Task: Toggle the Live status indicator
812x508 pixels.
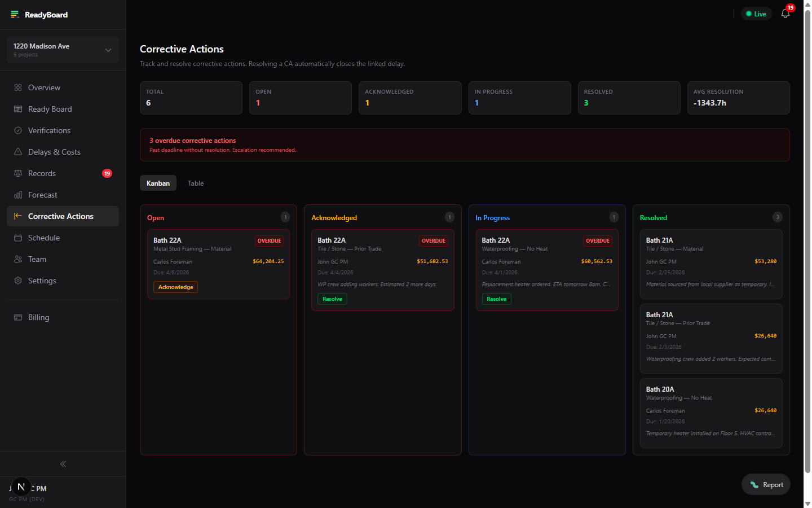Action: [x=756, y=14]
